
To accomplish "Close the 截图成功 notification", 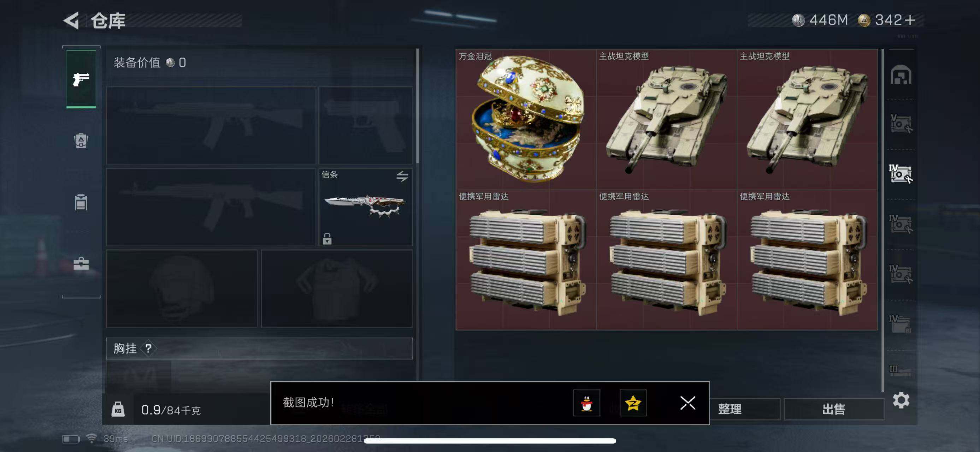I will pos(687,403).
